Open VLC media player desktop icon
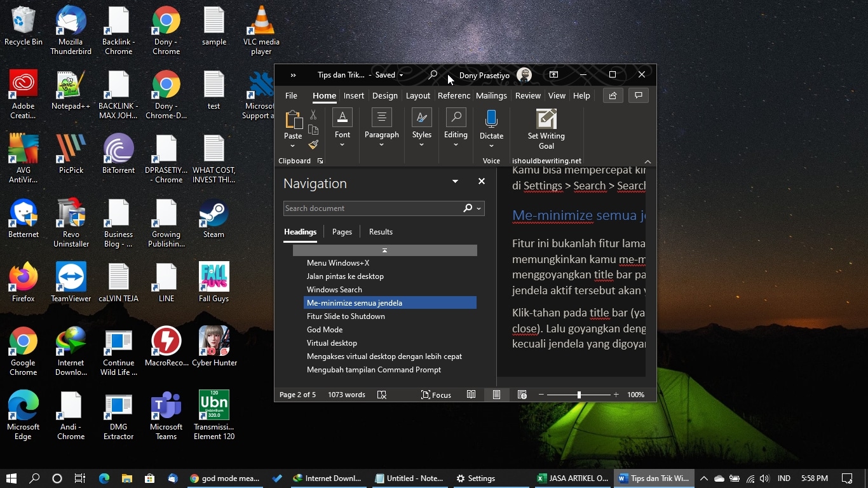This screenshot has width=868, height=488. (x=261, y=30)
